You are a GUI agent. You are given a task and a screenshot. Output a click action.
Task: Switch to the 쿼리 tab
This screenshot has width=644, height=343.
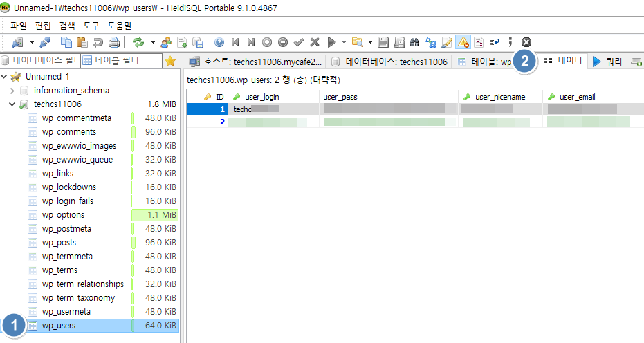pos(607,62)
